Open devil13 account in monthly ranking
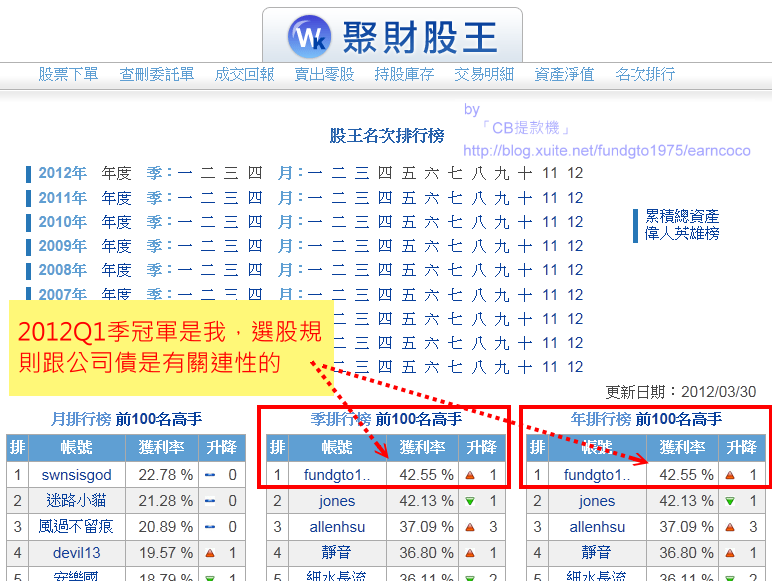Screen dimensions: 772x581 [x=76, y=553]
